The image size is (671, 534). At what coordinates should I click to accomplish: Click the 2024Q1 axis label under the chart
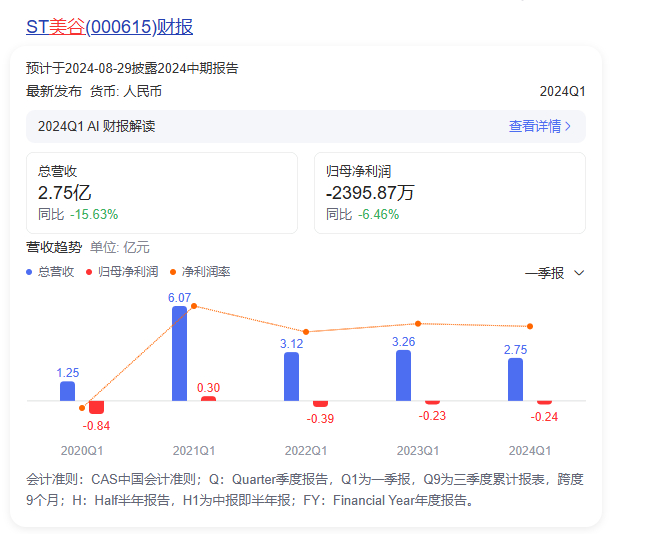click(x=530, y=451)
